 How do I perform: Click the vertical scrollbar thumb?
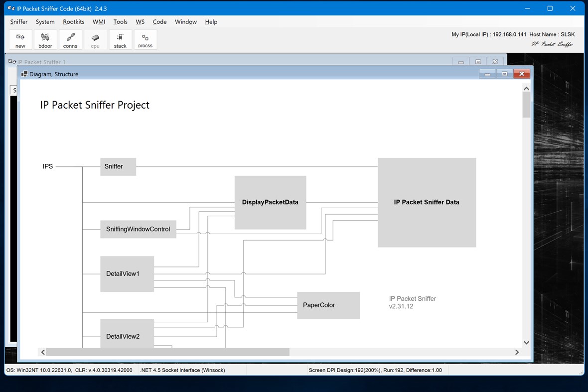527,105
